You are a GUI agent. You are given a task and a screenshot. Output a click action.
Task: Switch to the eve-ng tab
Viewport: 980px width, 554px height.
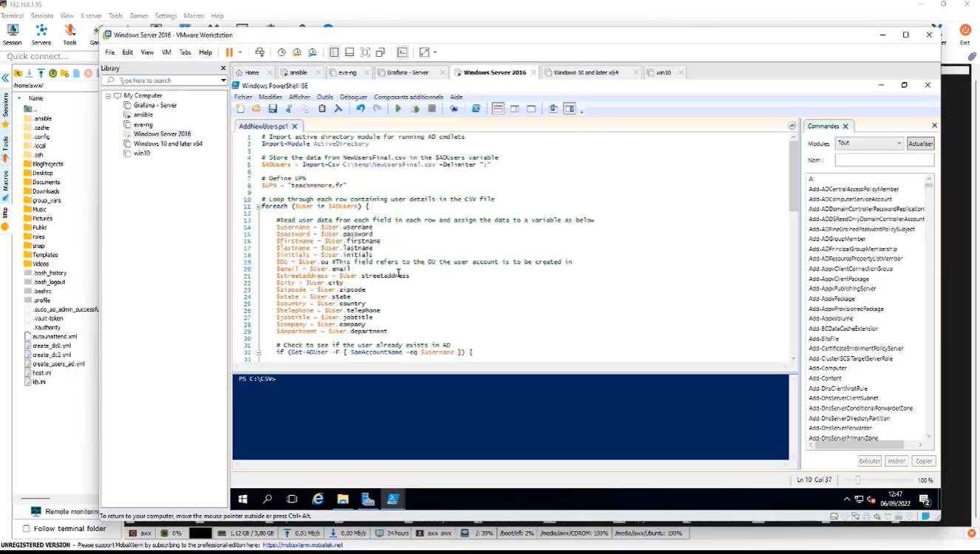click(347, 72)
